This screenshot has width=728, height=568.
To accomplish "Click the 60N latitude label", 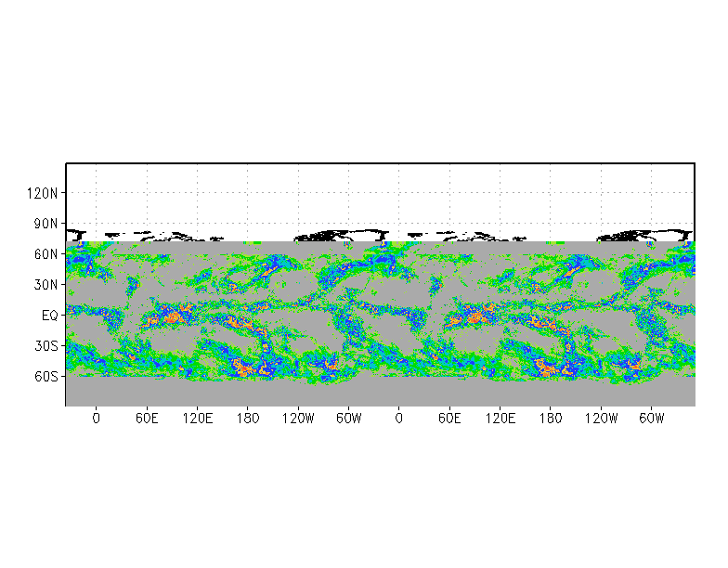I will [x=46, y=254].
